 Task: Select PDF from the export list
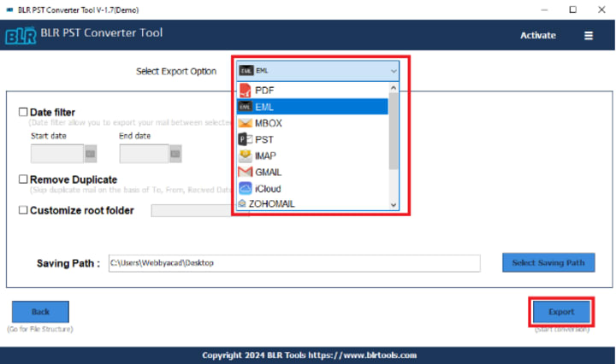[x=312, y=91]
